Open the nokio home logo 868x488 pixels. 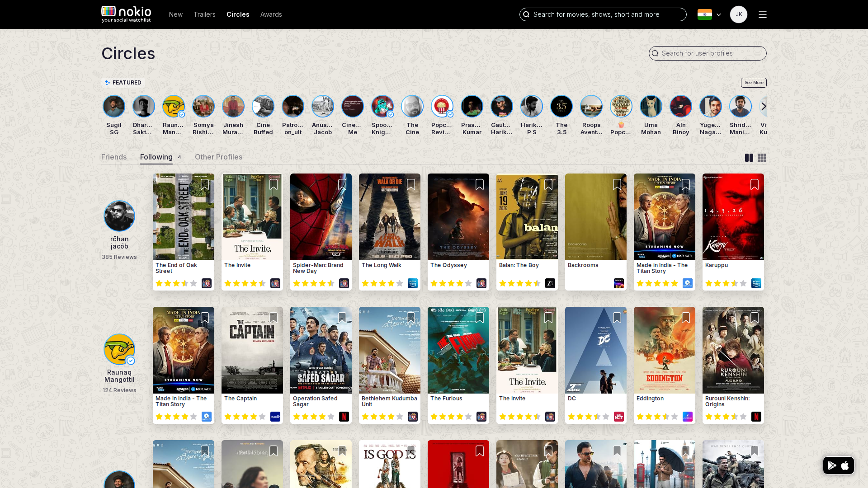point(126,14)
